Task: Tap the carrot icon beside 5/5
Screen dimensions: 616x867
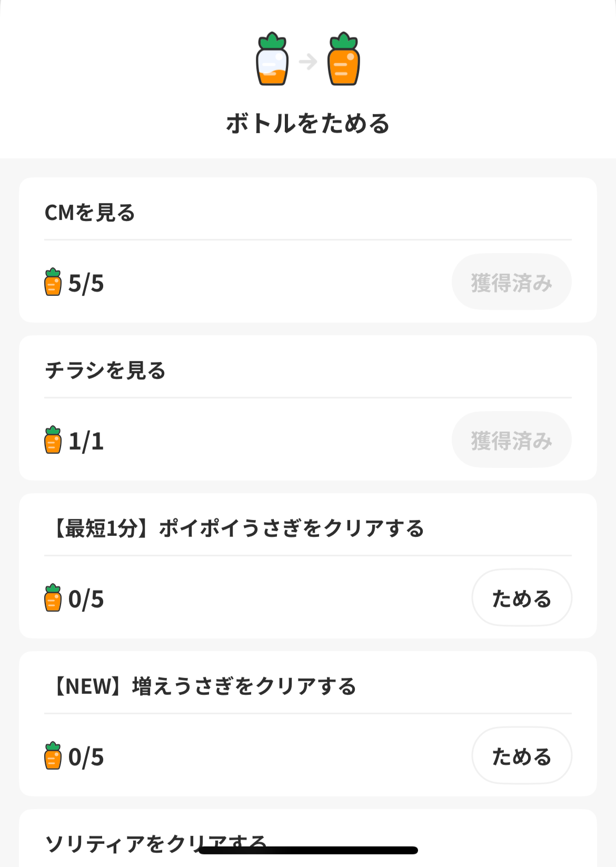Action: click(53, 282)
